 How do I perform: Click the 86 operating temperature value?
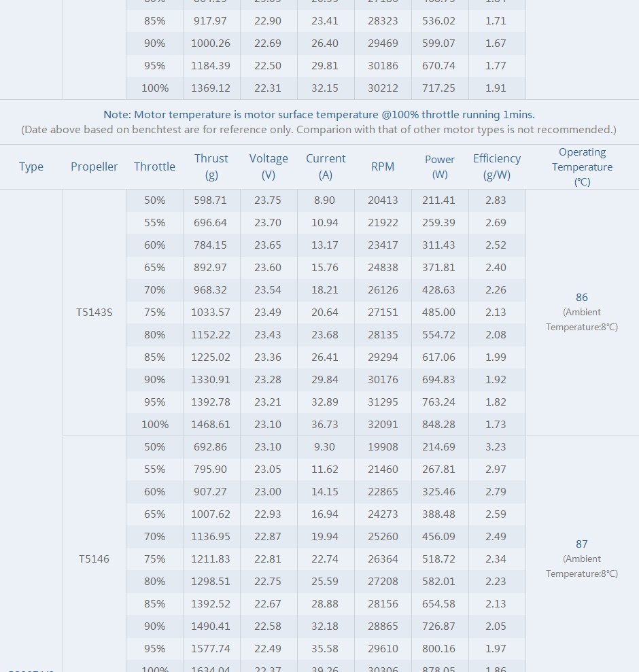pos(581,298)
